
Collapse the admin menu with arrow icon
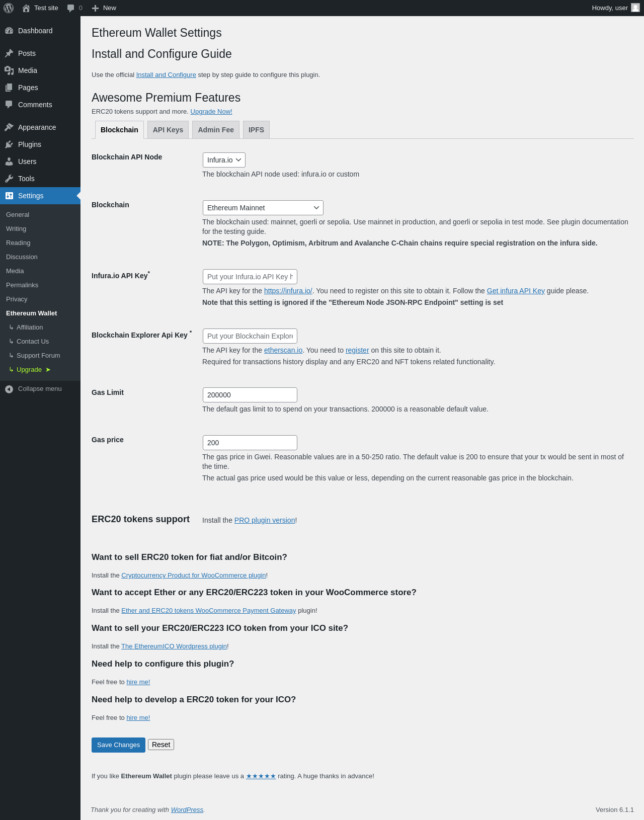tap(9, 389)
